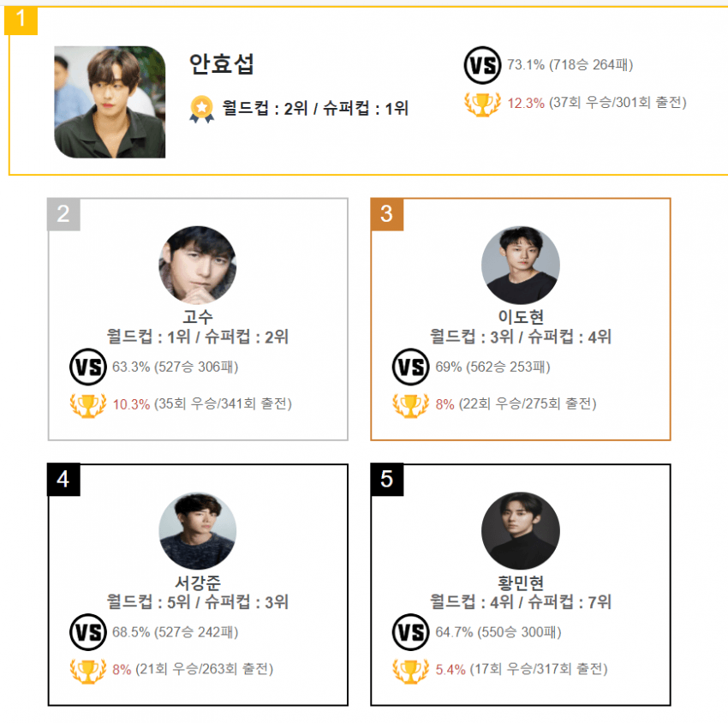Click the gold rank 1 badge

[x=21, y=21]
